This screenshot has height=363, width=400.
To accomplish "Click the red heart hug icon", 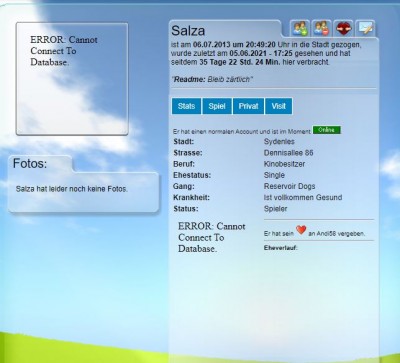I will [x=344, y=29].
